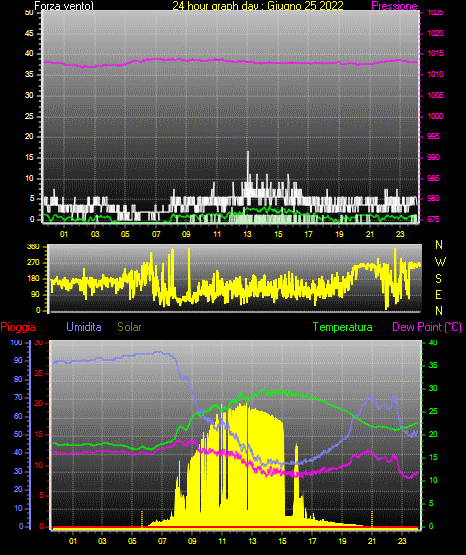Screen dimensions: 466x555
Task: Click the Umidita legend label
Action: point(84,327)
